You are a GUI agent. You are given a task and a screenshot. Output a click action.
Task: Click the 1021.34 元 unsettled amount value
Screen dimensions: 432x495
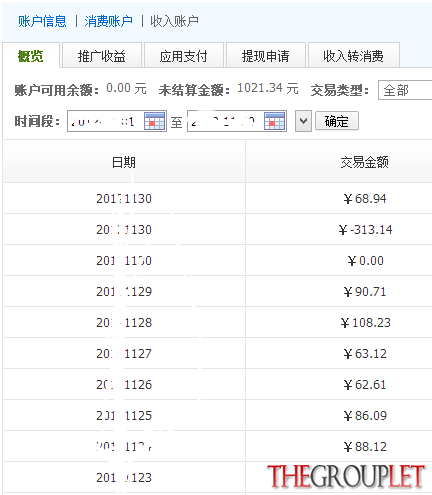[x=268, y=88]
